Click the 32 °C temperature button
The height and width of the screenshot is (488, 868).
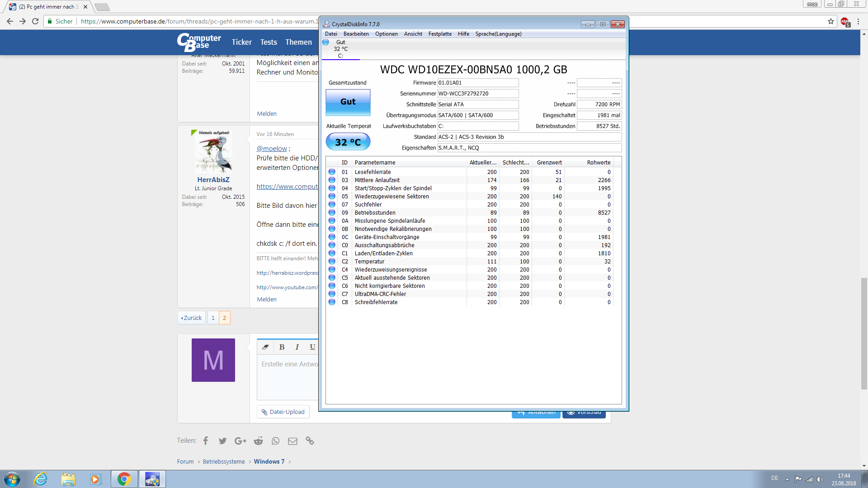click(348, 142)
